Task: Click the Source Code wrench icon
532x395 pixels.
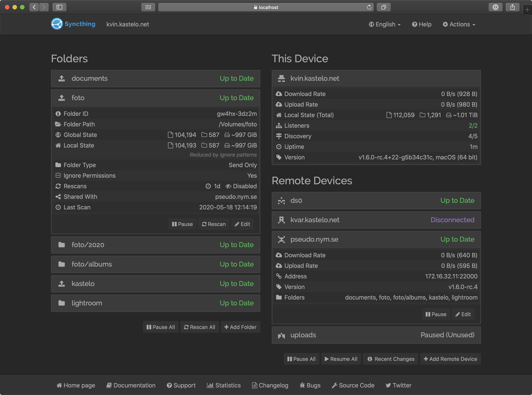Action: click(334, 385)
